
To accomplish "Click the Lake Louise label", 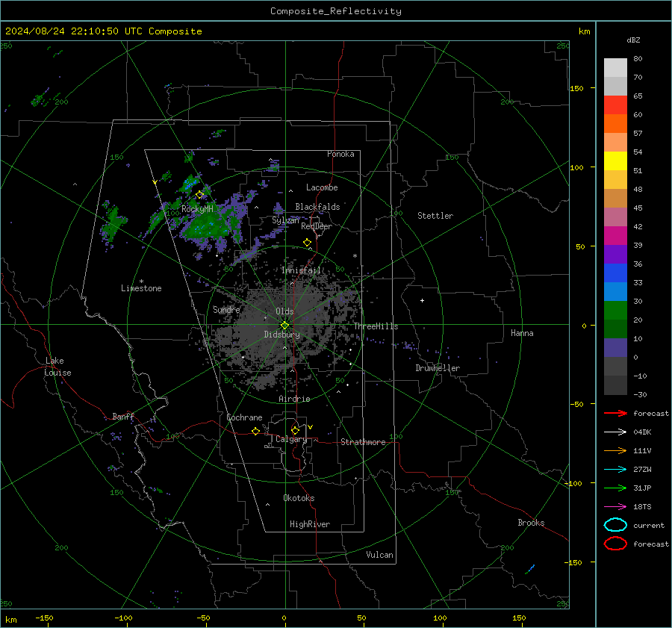I will click(x=57, y=367).
